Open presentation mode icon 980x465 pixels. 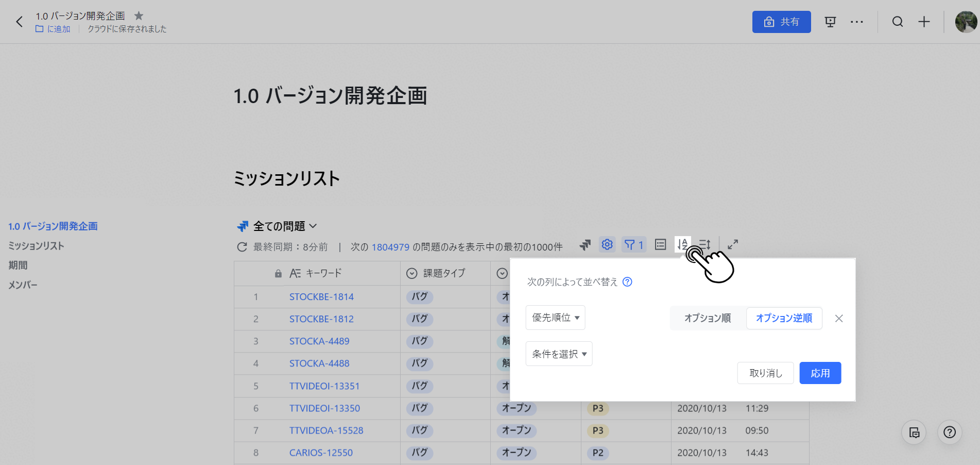click(x=830, y=22)
